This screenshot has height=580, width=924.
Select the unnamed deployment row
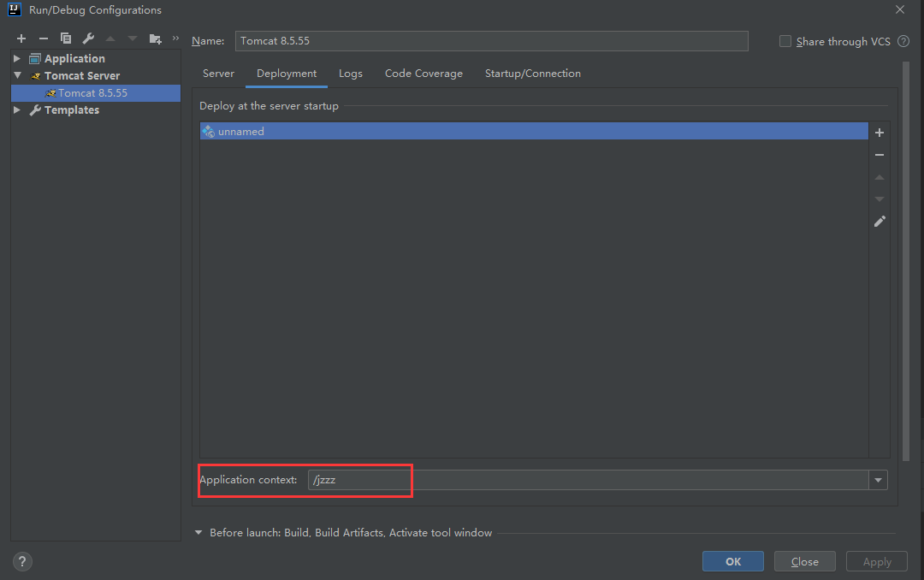tap(534, 131)
